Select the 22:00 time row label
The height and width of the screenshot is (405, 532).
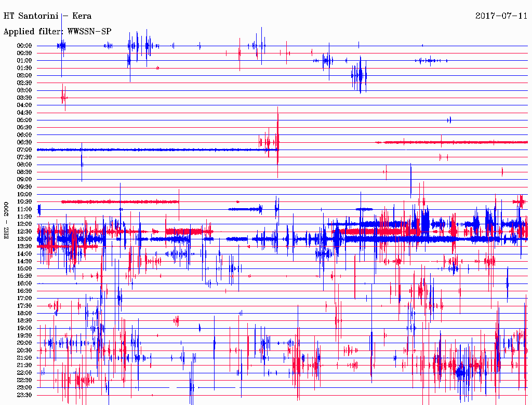[24, 373]
